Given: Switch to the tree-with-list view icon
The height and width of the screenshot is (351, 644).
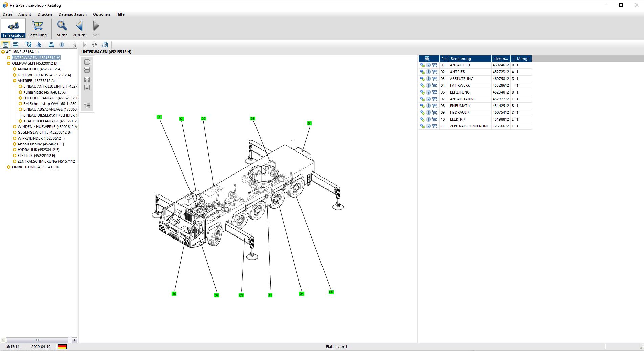Looking at the screenshot, I should [x=6, y=45].
